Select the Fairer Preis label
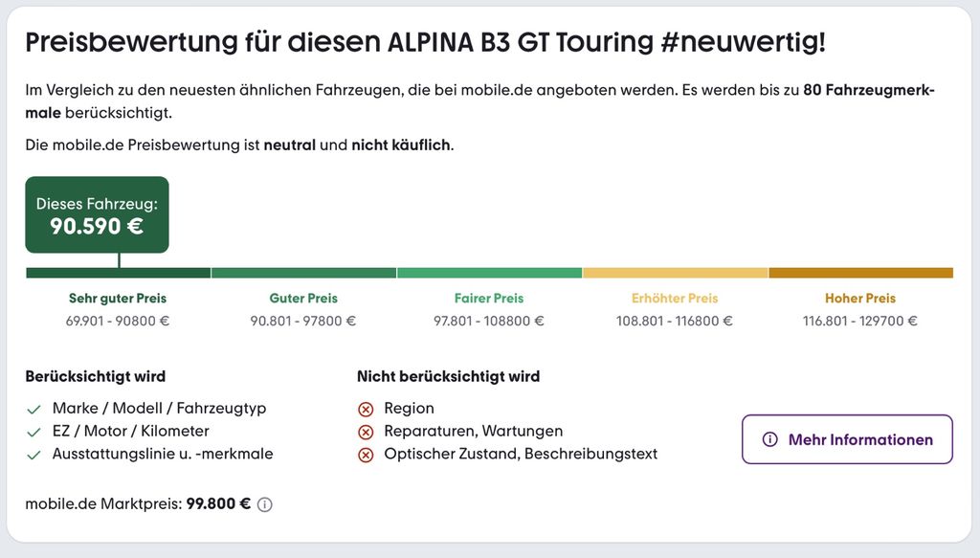 (489, 298)
